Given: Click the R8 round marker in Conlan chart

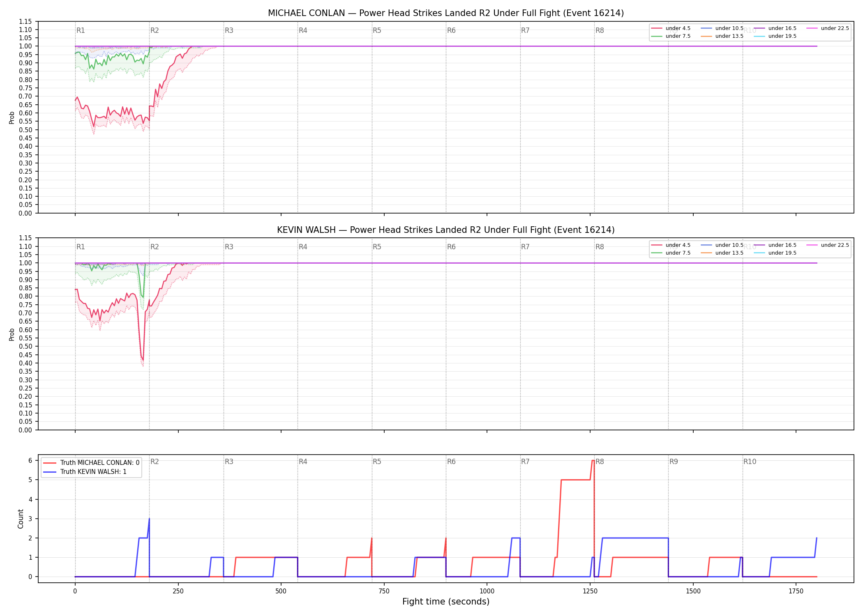Looking at the screenshot, I should (600, 30).
